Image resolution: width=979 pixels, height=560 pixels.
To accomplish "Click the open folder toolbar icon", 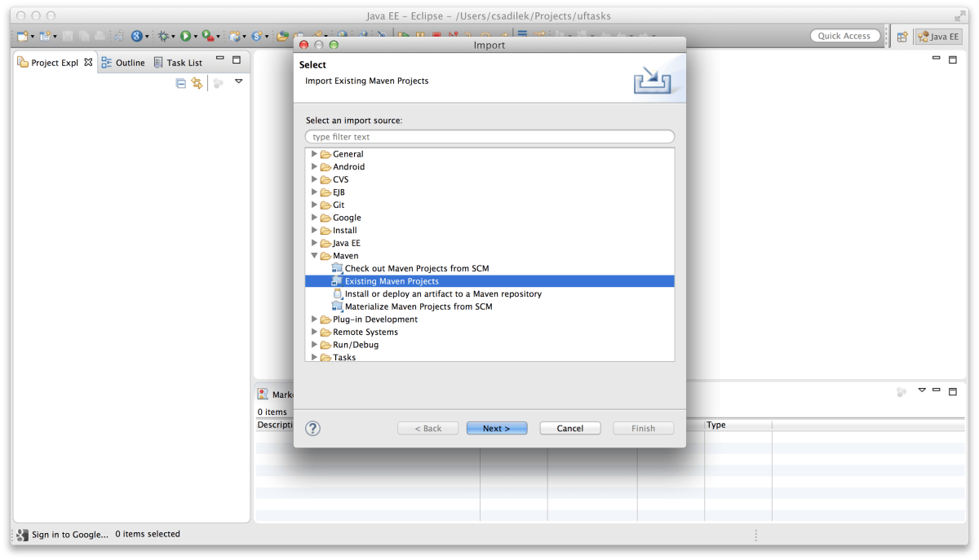I will pyautogui.click(x=282, y=36).
